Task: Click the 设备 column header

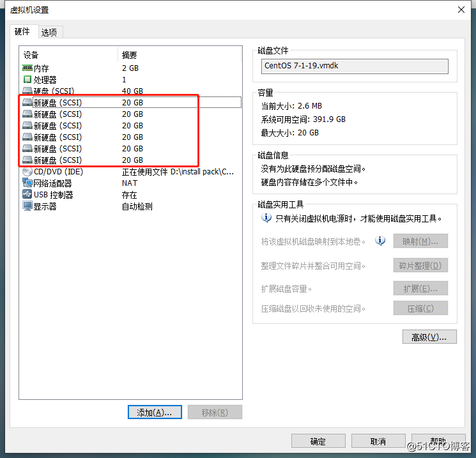Action: [68, 55]
